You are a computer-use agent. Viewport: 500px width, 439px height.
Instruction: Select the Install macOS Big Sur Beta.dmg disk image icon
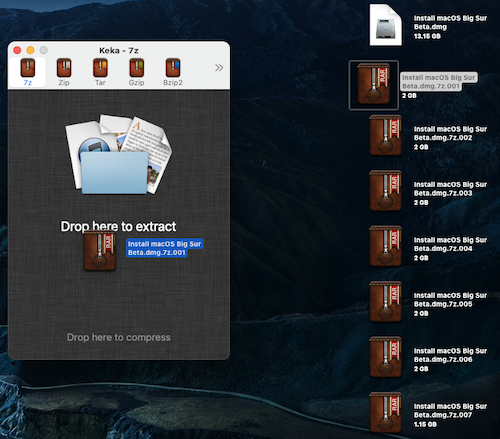[x=385, y=25]
